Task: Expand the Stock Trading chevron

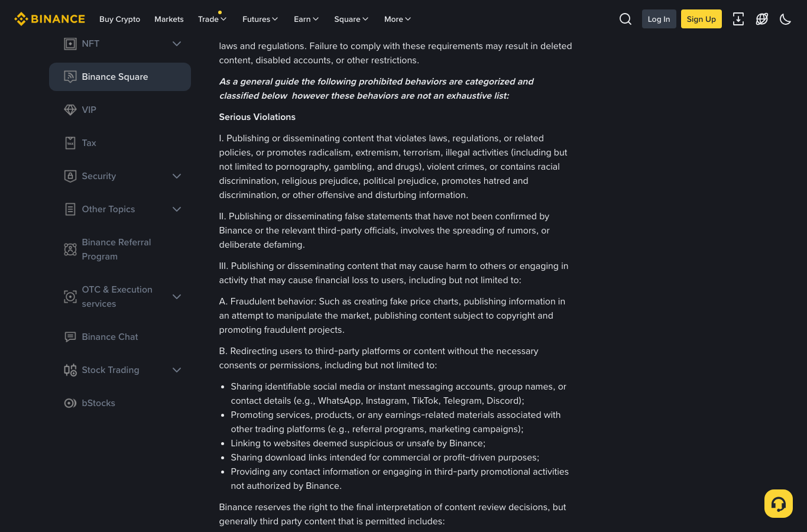Action: (x=177, y=370)
